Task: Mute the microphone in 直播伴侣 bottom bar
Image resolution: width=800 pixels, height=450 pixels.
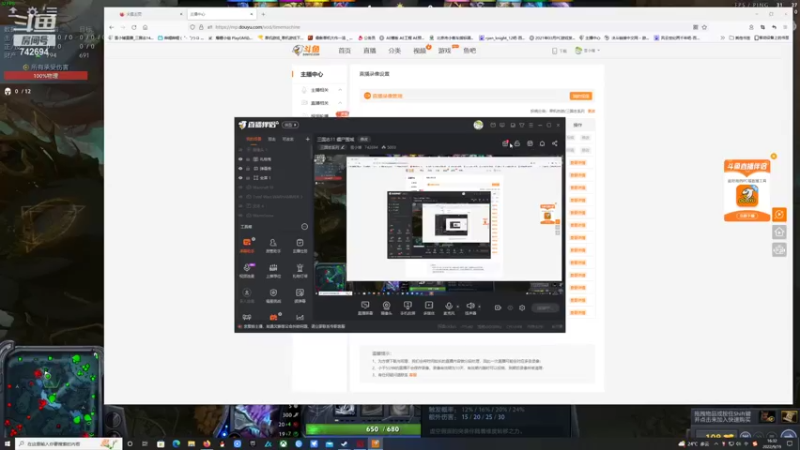Action: click(x=449, y=307)
